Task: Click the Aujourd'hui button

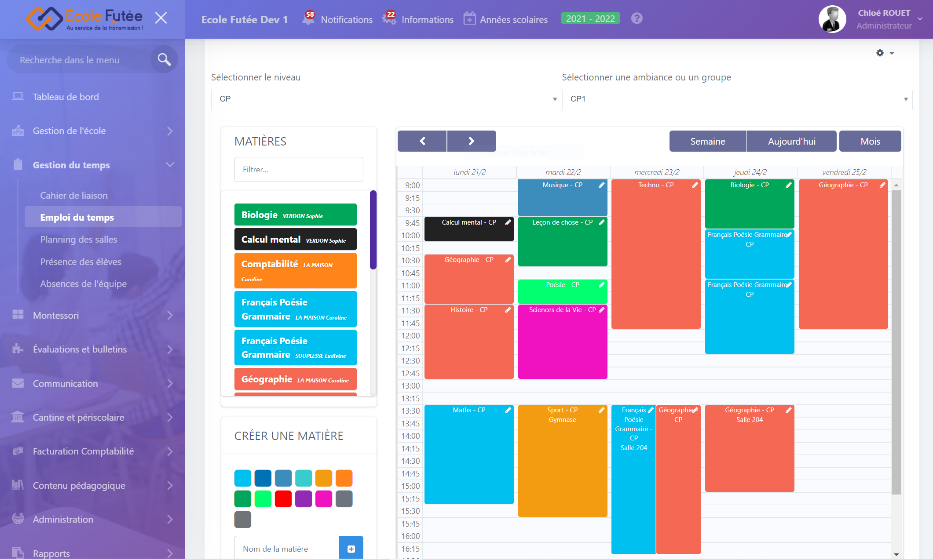Action: coord(791,142)
